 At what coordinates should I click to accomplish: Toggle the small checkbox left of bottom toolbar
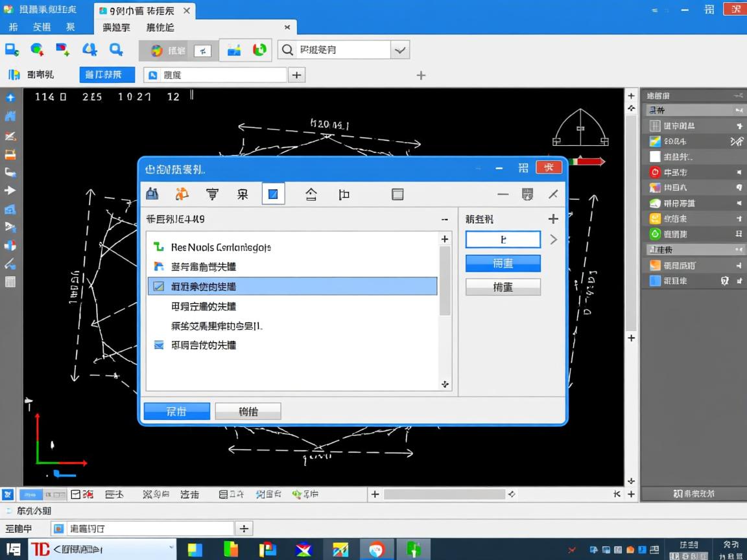(75, 495)
